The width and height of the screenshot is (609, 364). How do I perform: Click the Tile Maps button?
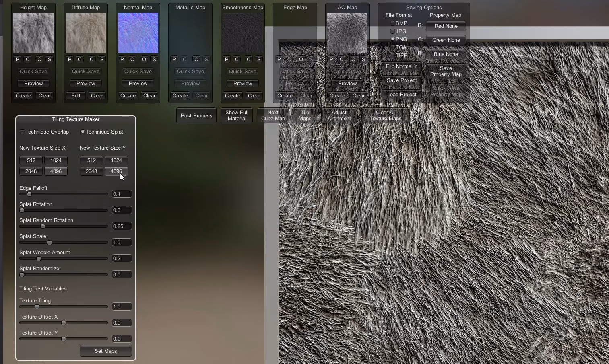[x=305, y=115]
